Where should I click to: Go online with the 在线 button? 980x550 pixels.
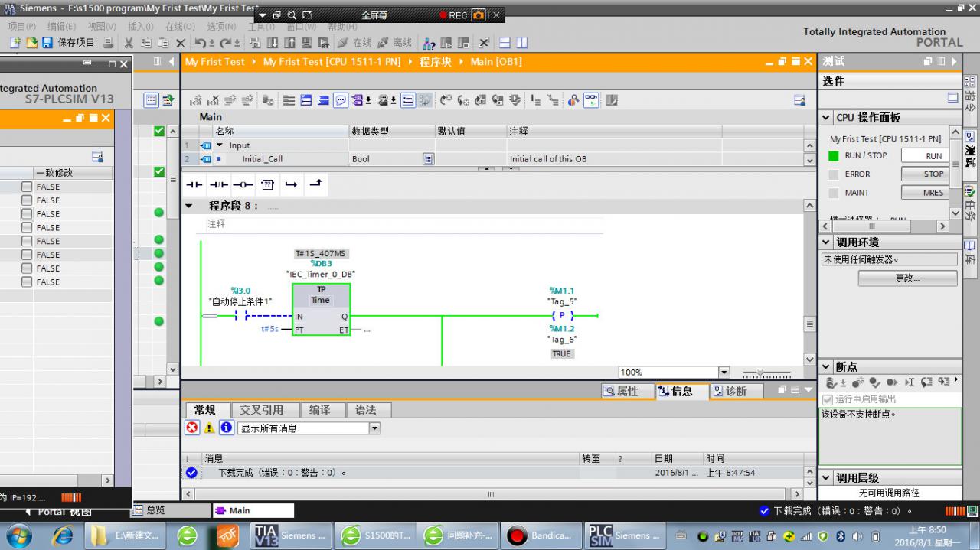[355, 43]
